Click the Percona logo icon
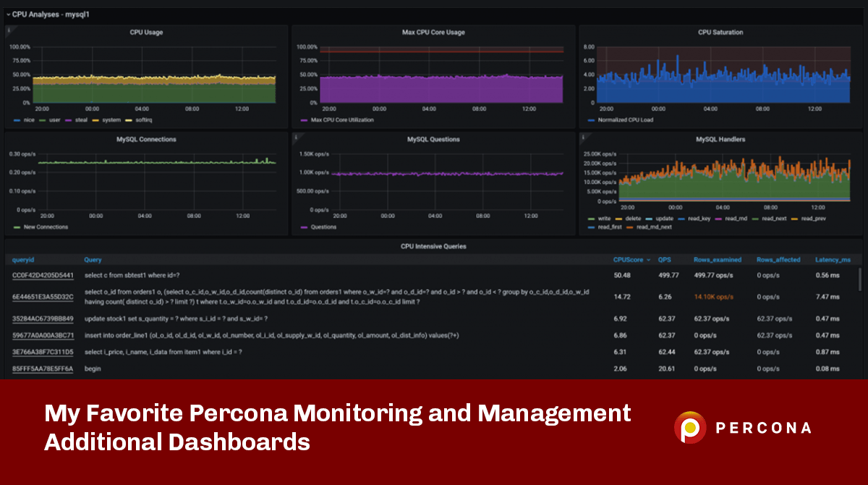The height and width of the screenshot is (485, 868). 690,427
